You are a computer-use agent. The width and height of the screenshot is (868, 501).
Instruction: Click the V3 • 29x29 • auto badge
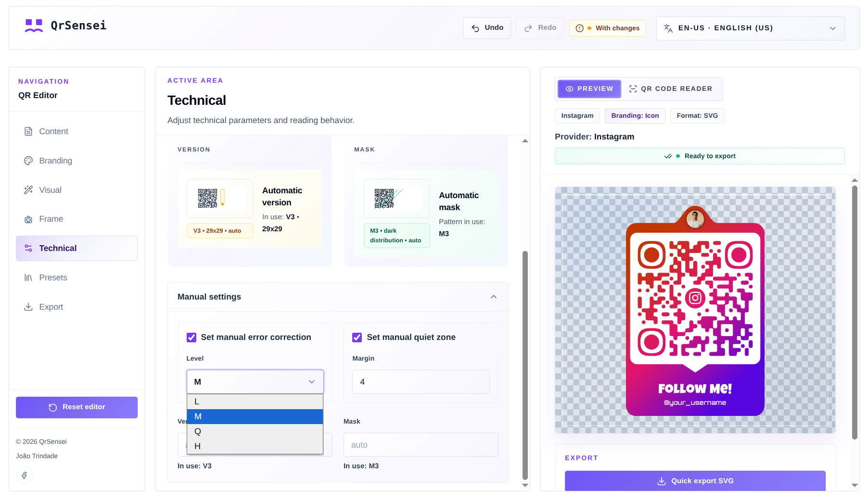coord(220,231)
